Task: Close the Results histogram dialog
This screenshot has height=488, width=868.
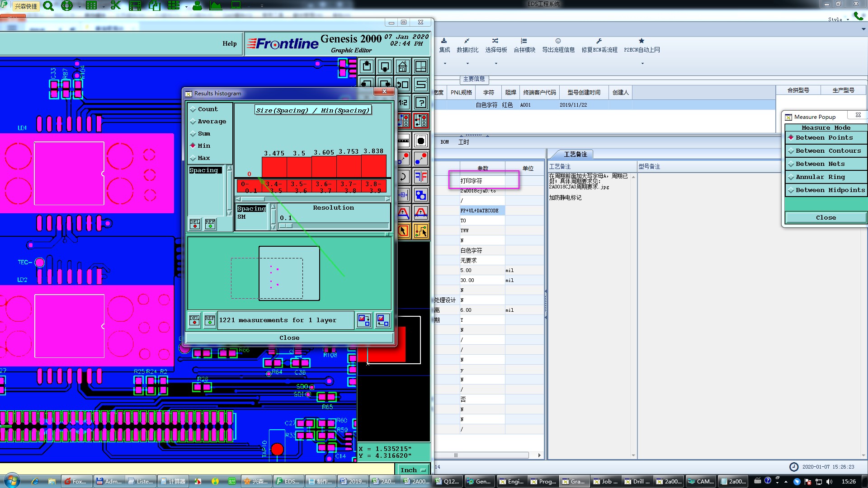Action: coord(289,338)
